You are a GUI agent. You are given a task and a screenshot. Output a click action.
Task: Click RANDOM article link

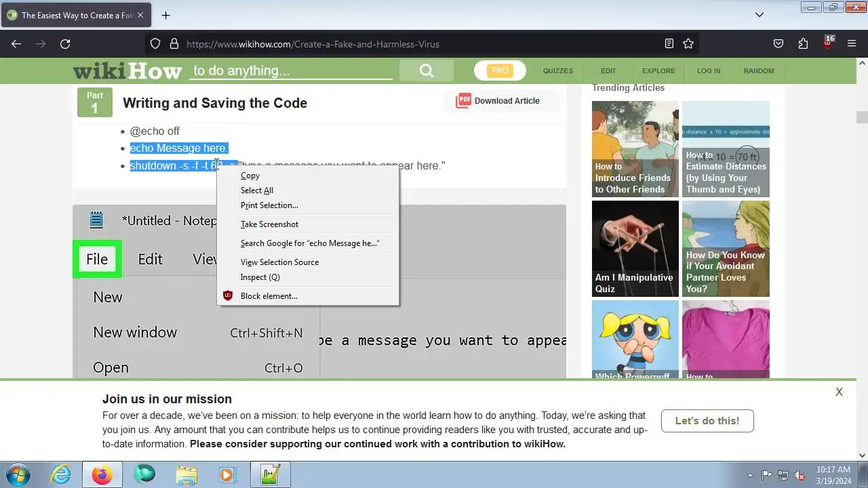pyautogui.click(x=759, y=70)
